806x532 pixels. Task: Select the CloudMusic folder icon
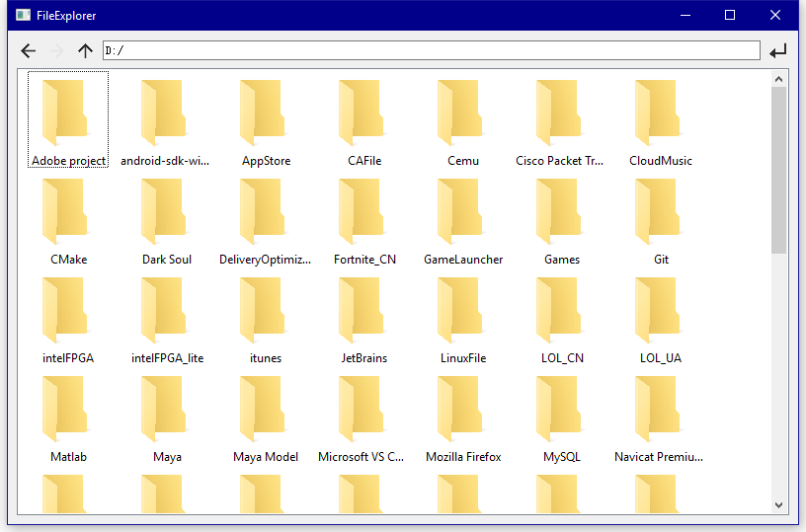tap(657, 113)
